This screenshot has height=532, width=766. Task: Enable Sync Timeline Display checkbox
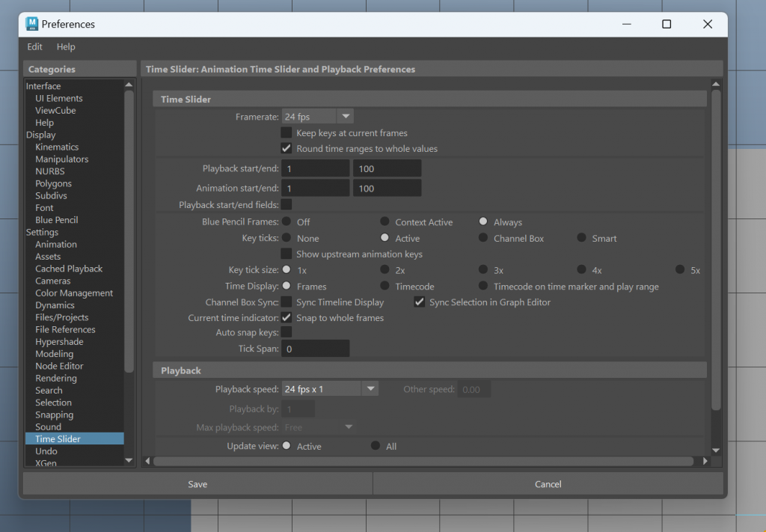287,302
